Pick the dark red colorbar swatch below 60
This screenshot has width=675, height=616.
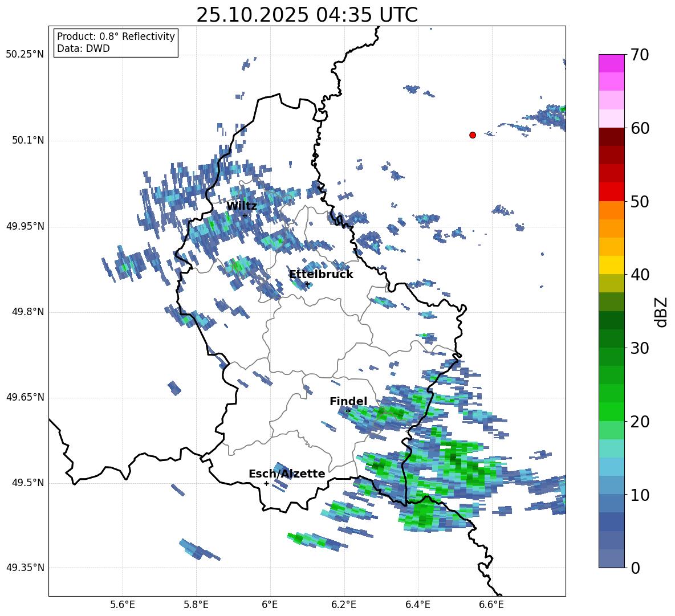pos(612,137)
